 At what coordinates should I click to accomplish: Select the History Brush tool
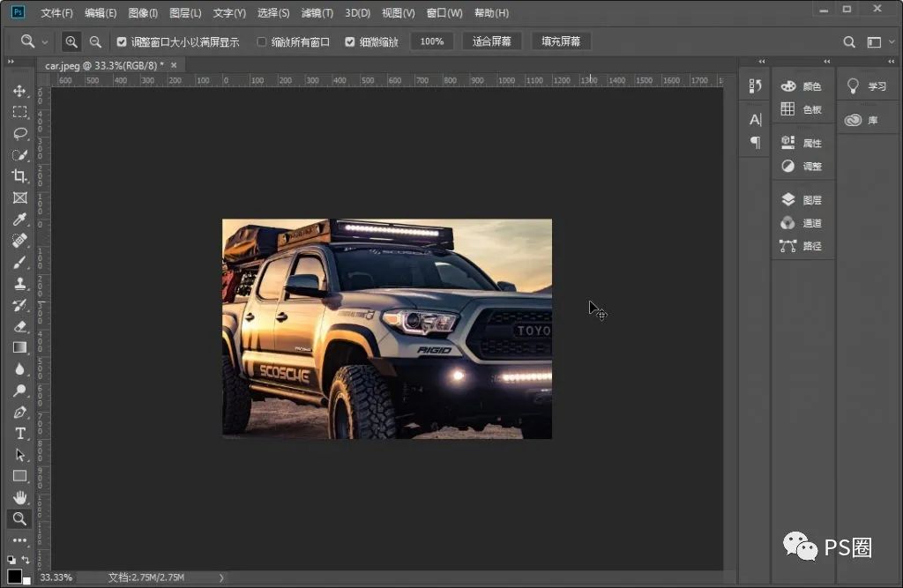[x=19, y=305]
